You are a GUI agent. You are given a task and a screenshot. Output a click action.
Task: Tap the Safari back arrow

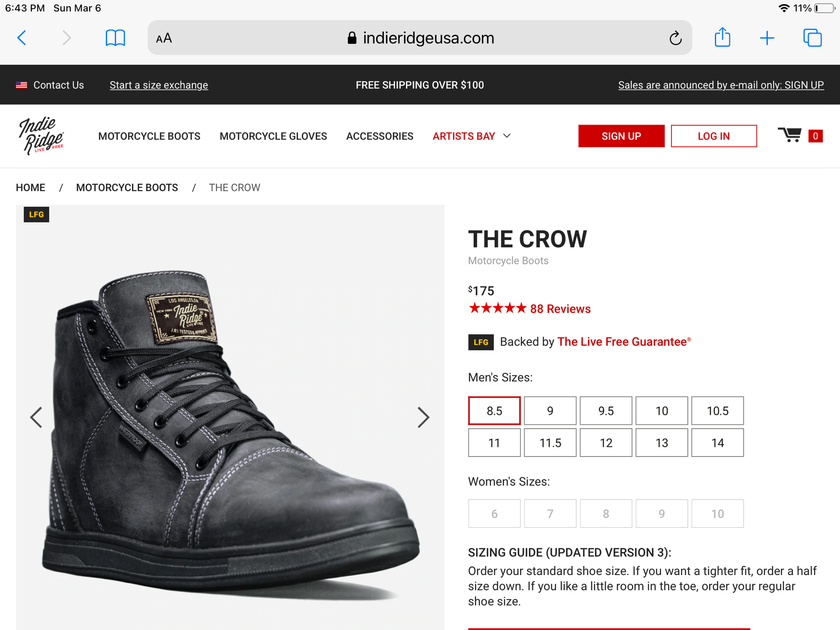coord(22,38)
